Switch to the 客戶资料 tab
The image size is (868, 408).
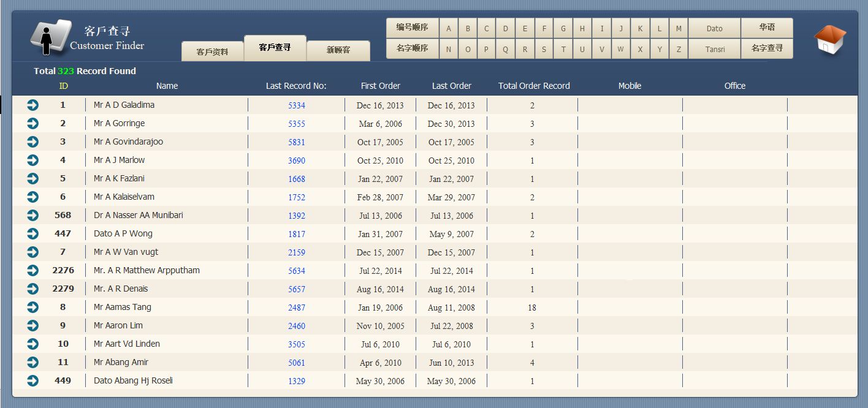[x=212, y=51]
